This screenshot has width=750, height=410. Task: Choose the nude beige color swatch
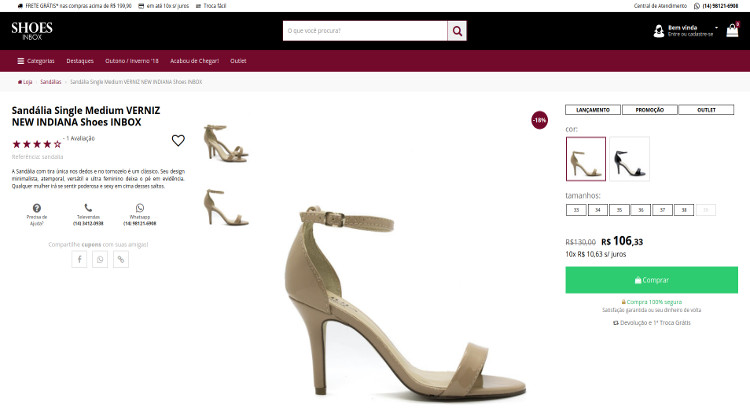(586, 159)
